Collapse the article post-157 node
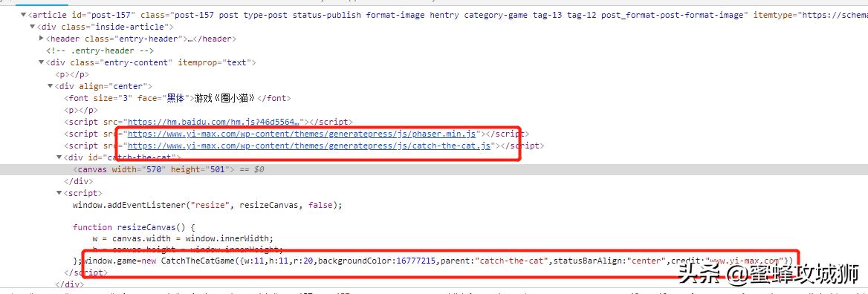Image resolution: width=868 pixels, height=294 pixels. tap(23, 15)
